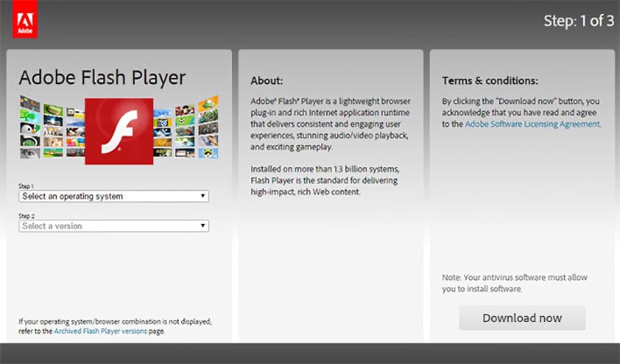This screenshot has height=364, width=620.
Task: Open the Select an operating system dropdown
Action: click(x=114, y=196)
